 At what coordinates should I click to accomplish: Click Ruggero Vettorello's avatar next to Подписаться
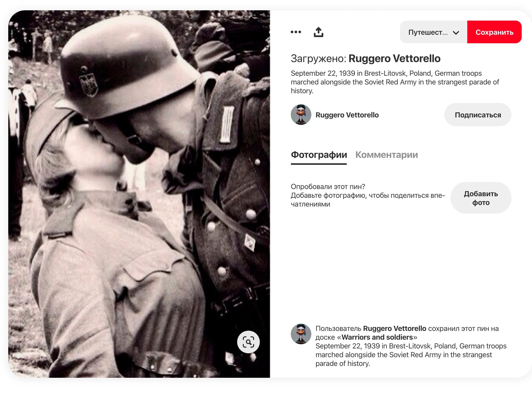[x=301, y=115]
